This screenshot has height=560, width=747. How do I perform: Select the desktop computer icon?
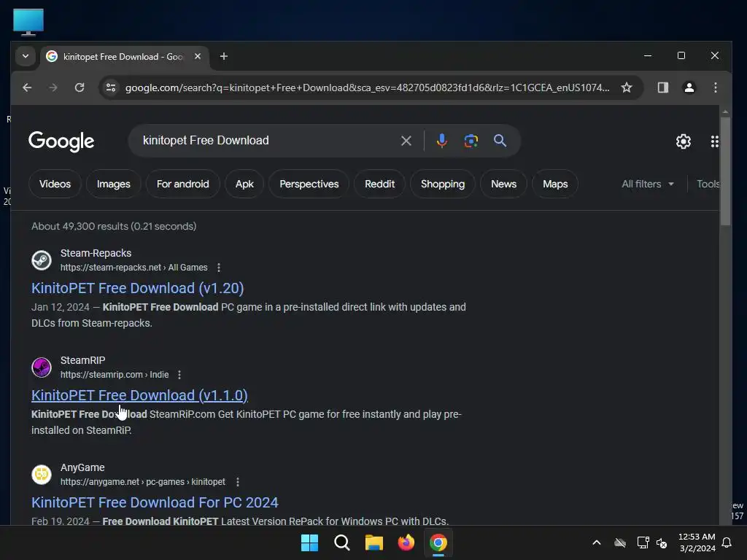click(x=28, y=22)
